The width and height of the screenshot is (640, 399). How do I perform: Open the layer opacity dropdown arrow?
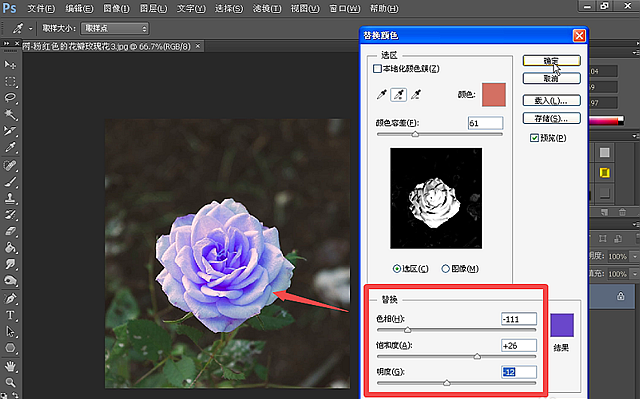635,256
